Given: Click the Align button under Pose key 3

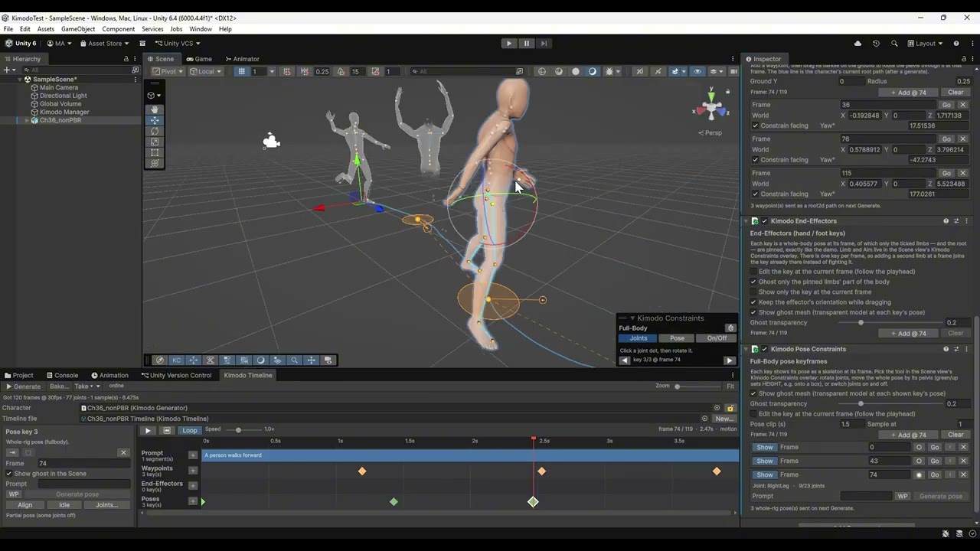Looking at the screenshot, I should (24, 505).
